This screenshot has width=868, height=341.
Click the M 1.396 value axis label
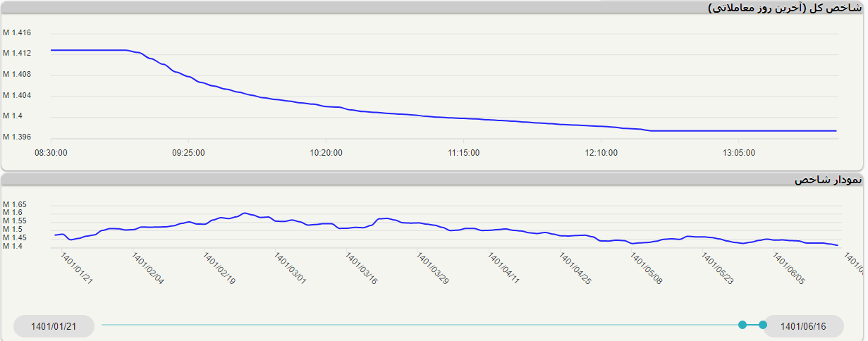coord(16,137)
